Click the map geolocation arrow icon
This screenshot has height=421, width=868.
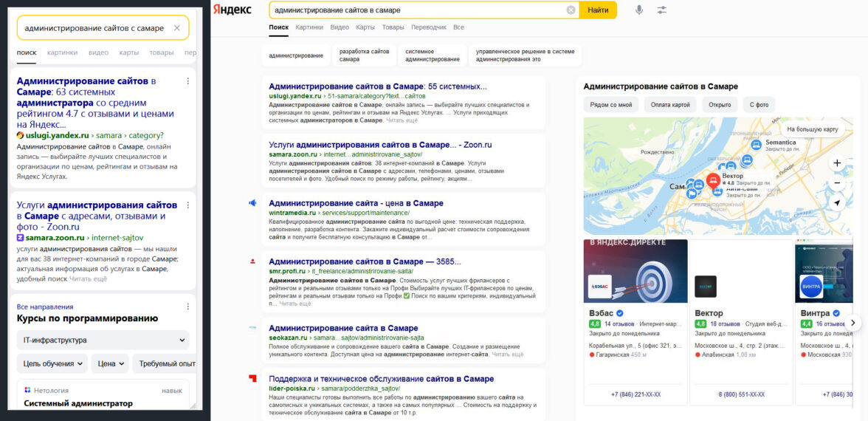coord(837,202)
